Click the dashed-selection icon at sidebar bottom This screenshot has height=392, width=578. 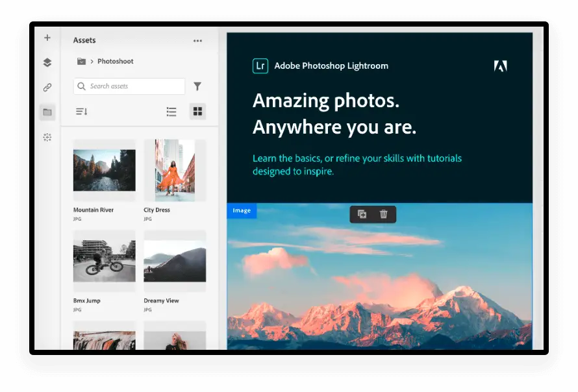click(x=47, y=137)
